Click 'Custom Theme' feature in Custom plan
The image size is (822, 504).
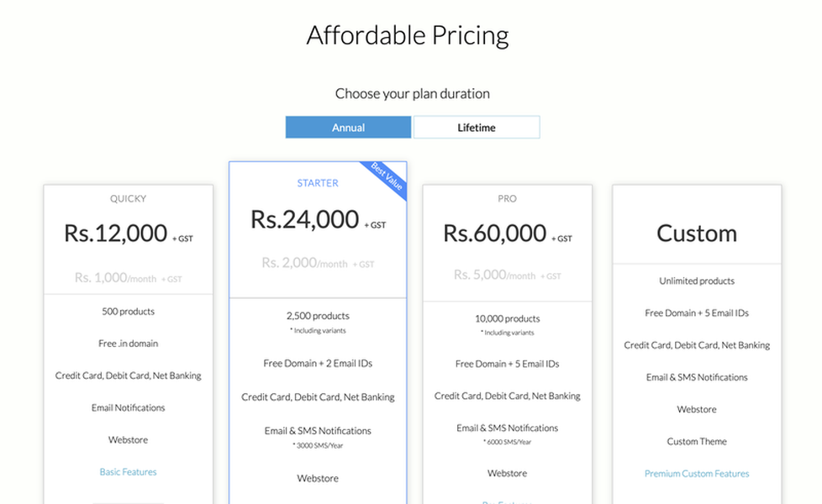click(697, 441)
